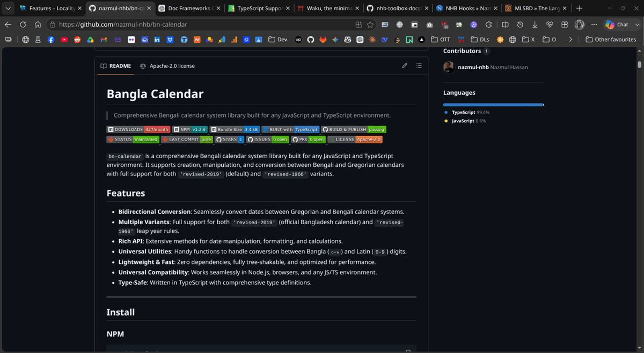
Task: Switch to the Apache-2.0 license tab
Action: coord(167,66)
